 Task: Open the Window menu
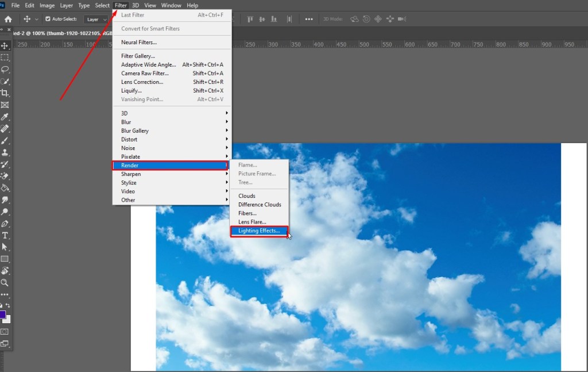click(171, 5)
